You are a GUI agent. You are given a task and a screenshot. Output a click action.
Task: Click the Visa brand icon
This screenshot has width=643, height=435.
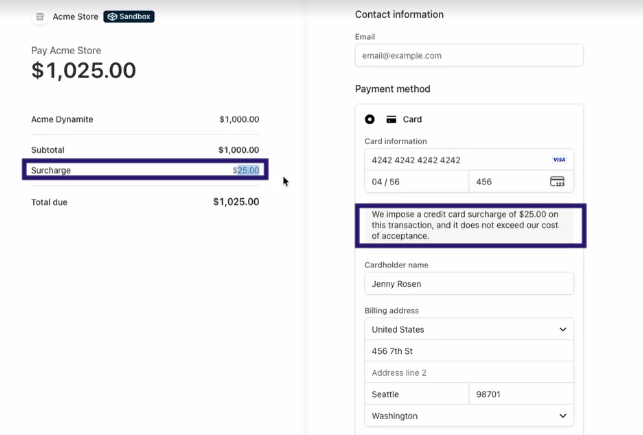tap(559, 160)
